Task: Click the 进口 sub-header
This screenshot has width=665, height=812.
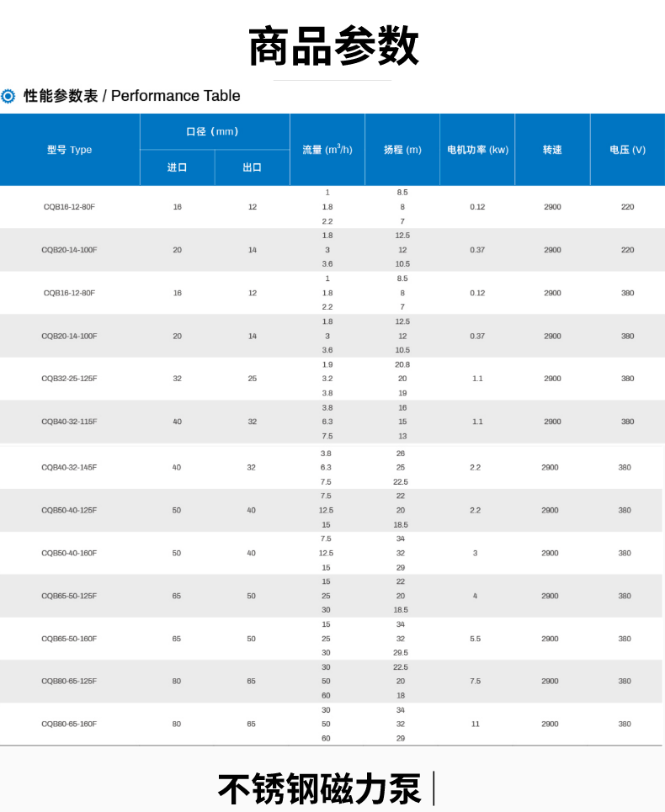Action: [177, 167]
